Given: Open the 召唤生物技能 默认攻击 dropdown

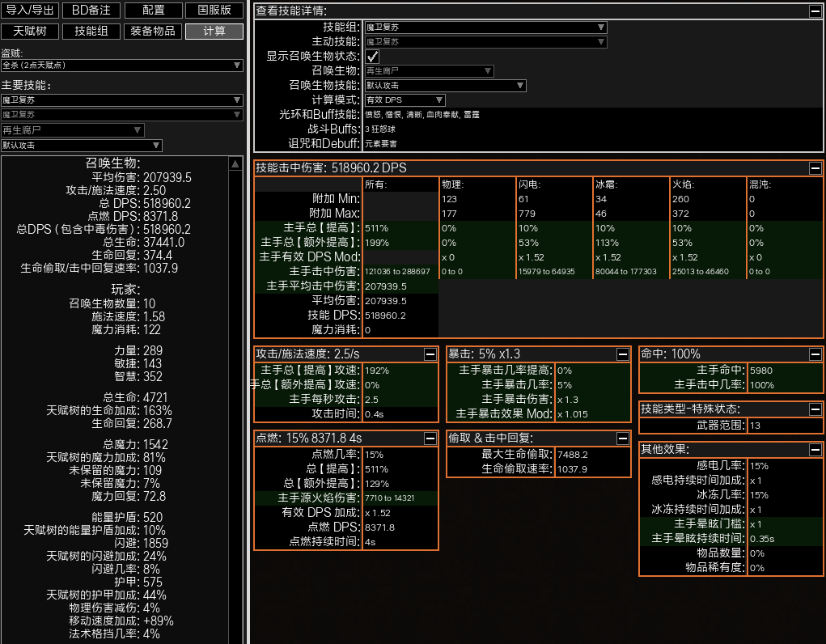Looking at the screenshot, I should (445, 86).
